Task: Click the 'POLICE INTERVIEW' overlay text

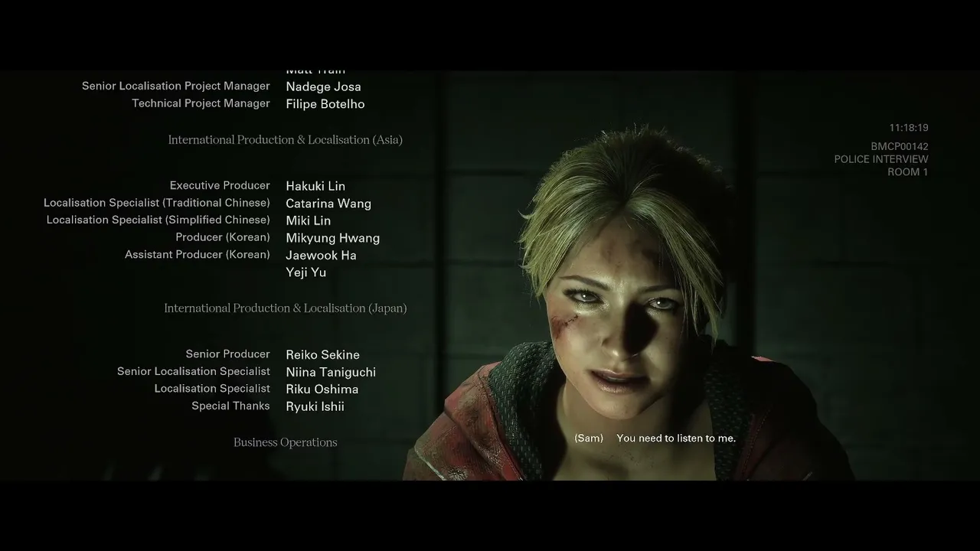Action: click(x=881, y=159)
